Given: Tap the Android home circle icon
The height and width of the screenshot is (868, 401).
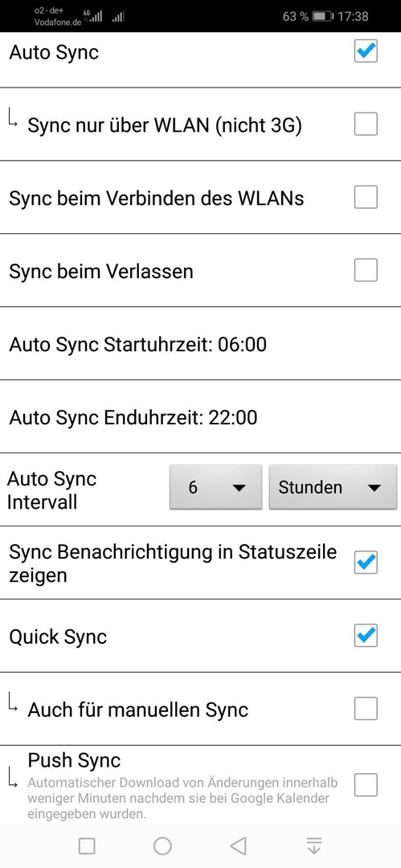Looking at the screenshot, I should [162, 845].
